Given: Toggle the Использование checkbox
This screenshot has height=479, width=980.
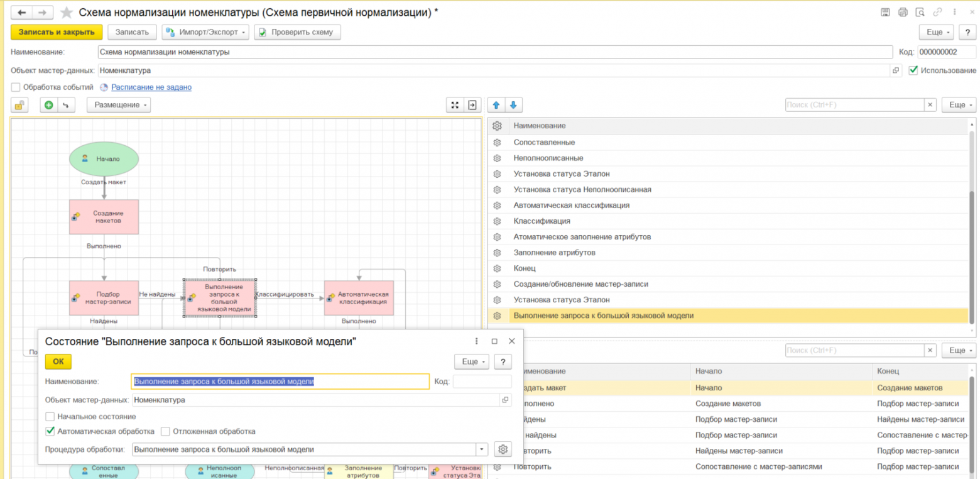Looking at the screenshot, I should 913,70.
